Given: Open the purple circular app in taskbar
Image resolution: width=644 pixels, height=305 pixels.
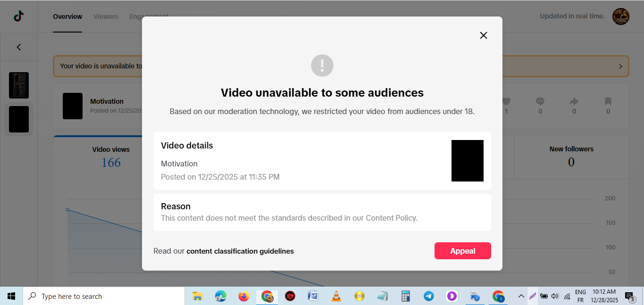Looking at the screenshot, I should 452,296.
